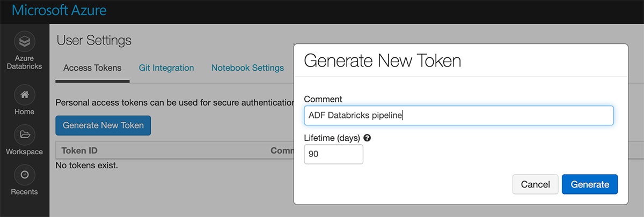Click the Microsoft Azure logo text
The image size is (644, 217).
(x=59, y=11)
